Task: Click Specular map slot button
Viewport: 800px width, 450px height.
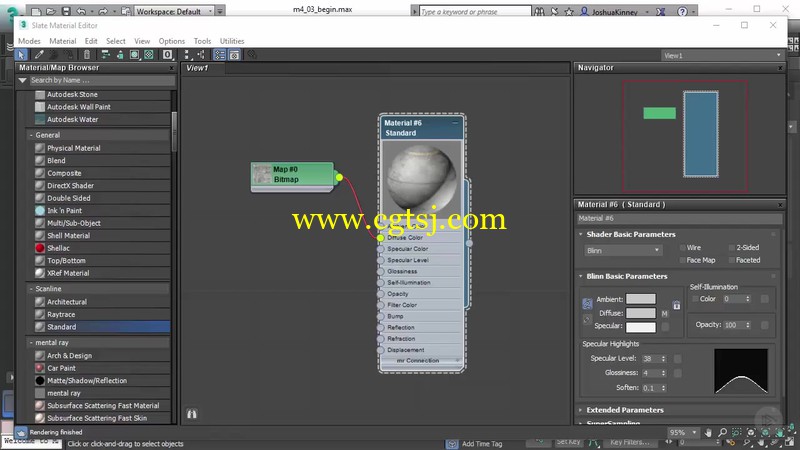Action: coord(665,327)
